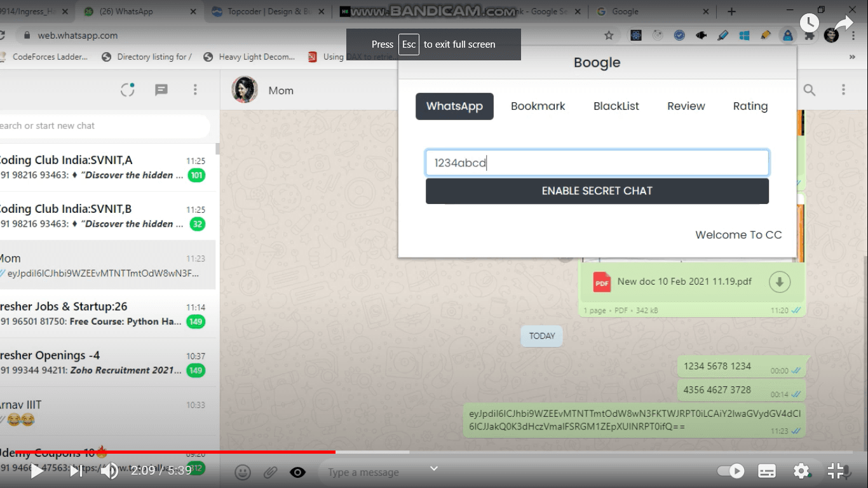Switch to the BlackList tab

coord(616,106)
